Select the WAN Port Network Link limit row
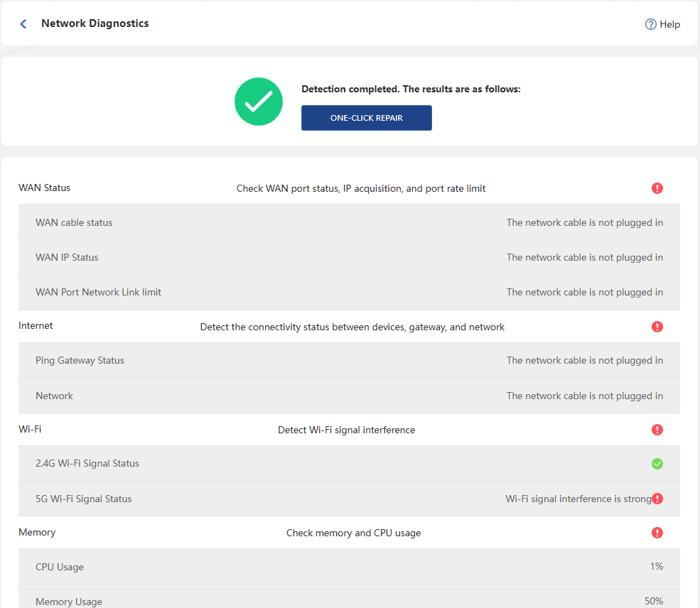The width and height of the screenshot is (700, 608). coord(349,292)
